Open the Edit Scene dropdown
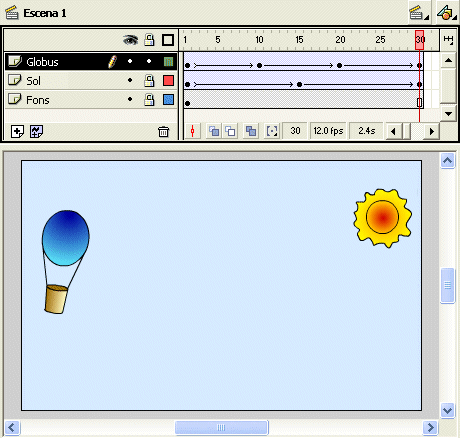 coord(419,13)
